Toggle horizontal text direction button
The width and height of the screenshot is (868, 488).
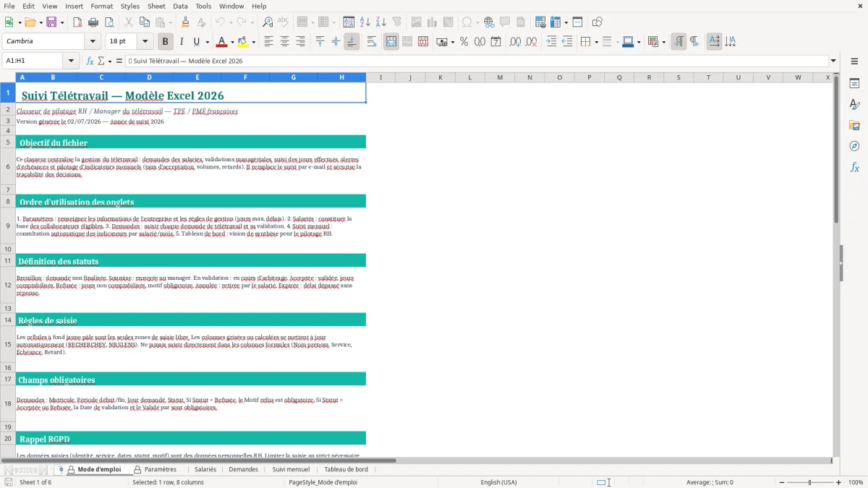[x=714, y=42]
